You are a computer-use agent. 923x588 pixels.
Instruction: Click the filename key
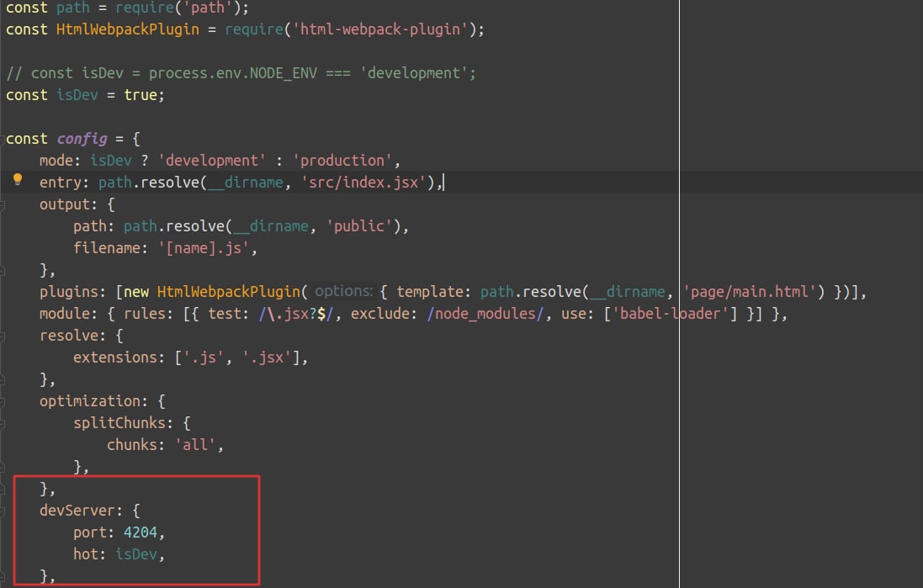(x=107, y=248)
